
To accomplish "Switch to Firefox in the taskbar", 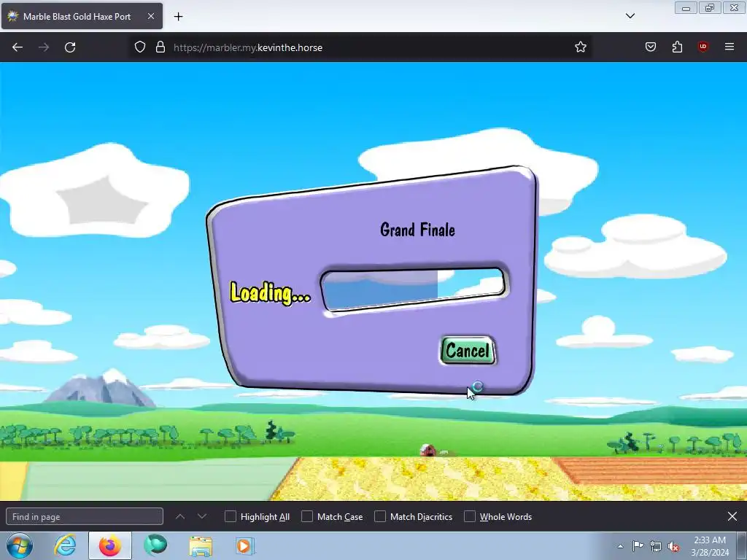I will click(x=110, y=545).
